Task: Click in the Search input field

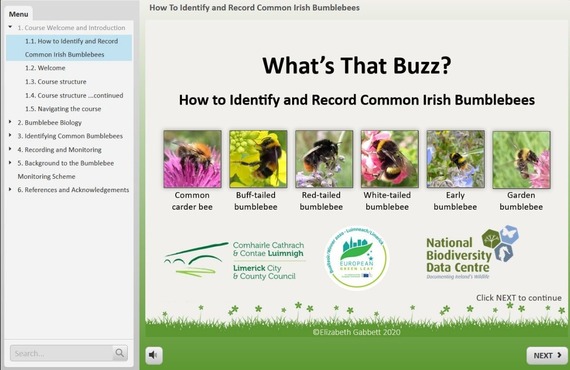Action: [x=62, y=353]
